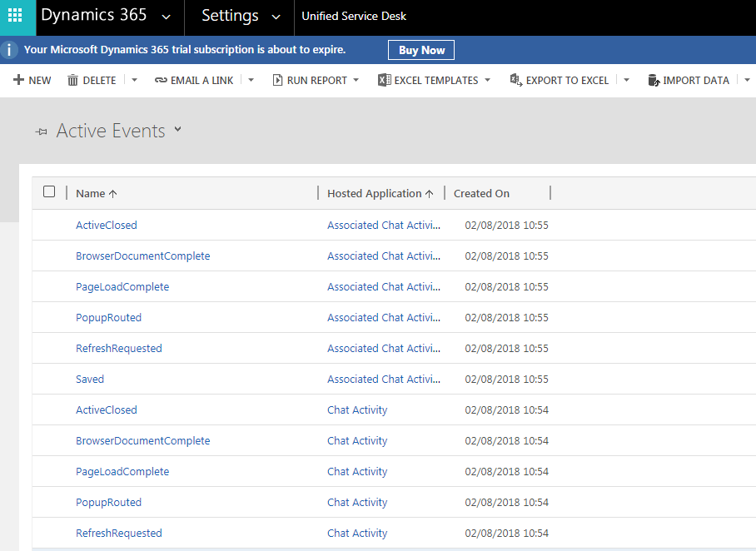Open the Email a Link dropdown arrow

(251, 80)
